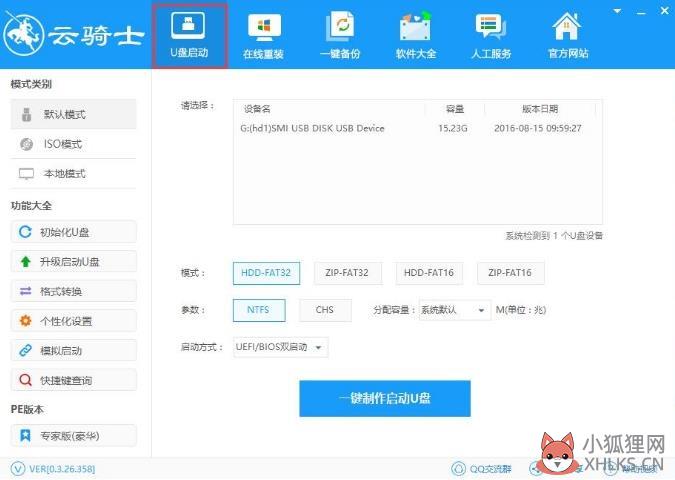Click VER[0.3.26.358] version text
The image size is (675, 480).
(x=62, y=469)
